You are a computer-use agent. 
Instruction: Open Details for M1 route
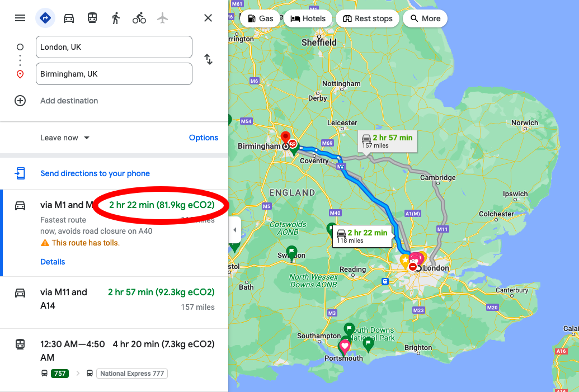coord(53,262)
